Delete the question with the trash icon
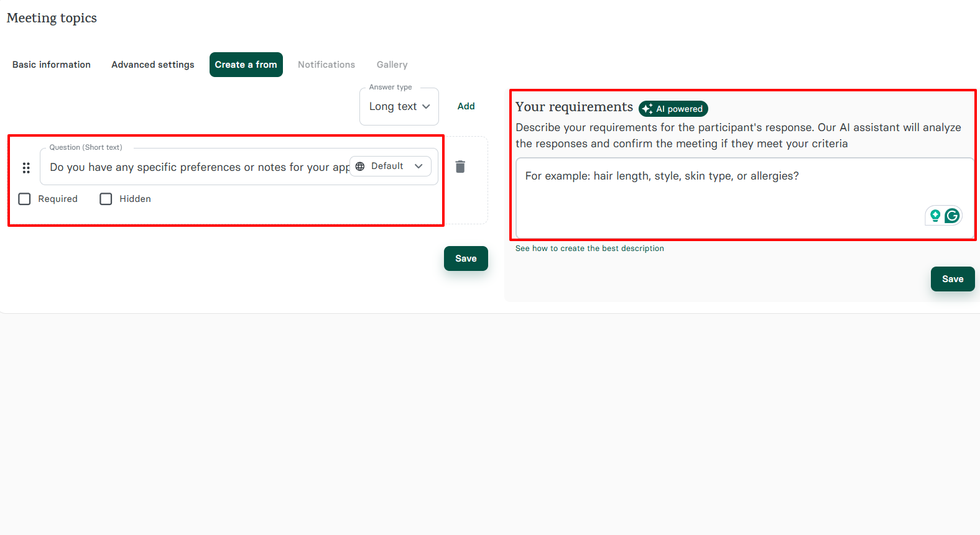The width and height of the screenshot is (980, 535). tap(460, 167)
